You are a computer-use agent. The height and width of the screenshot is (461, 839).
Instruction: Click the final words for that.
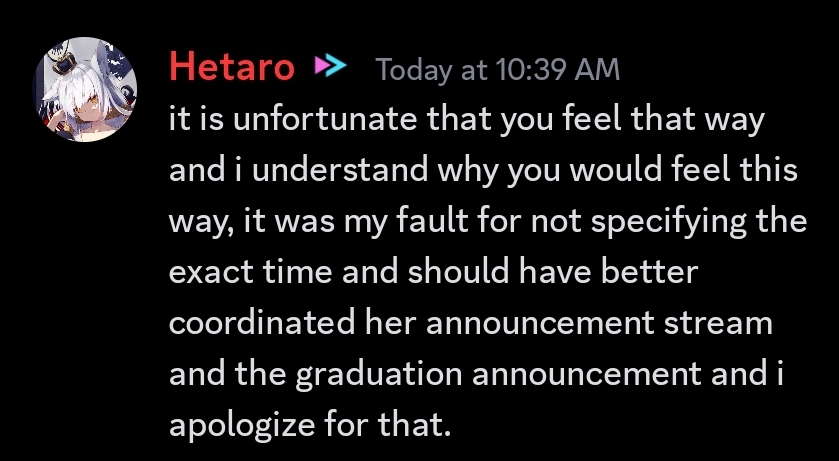385,425
